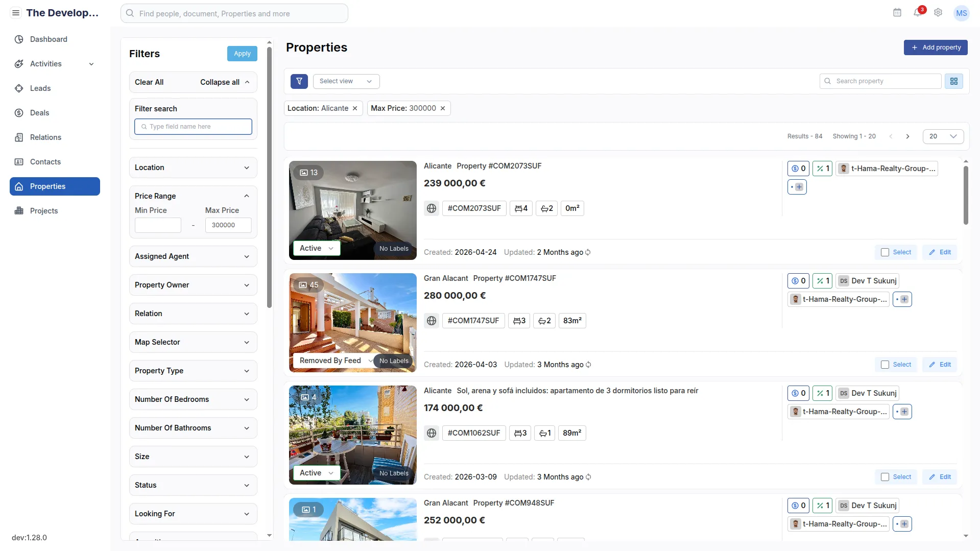Switch to grid view icon
This screenshot has height=551, width=980.
954,81
